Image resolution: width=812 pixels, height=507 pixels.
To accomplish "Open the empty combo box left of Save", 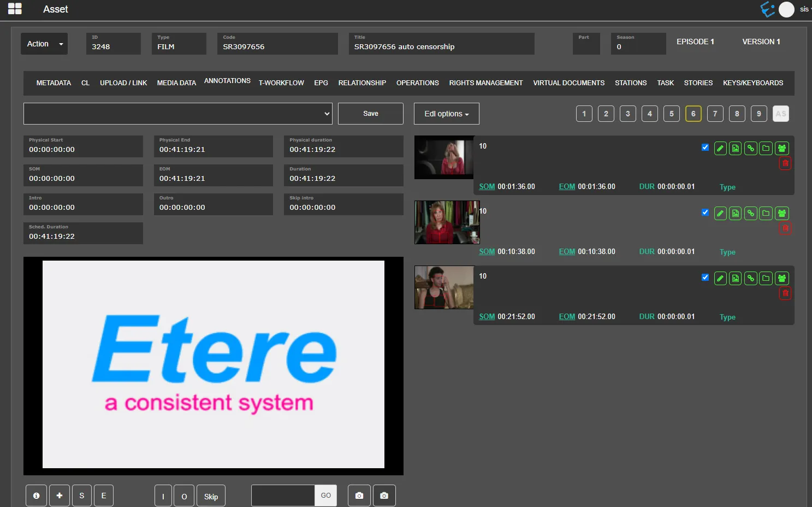I will (x=177, y=114).
